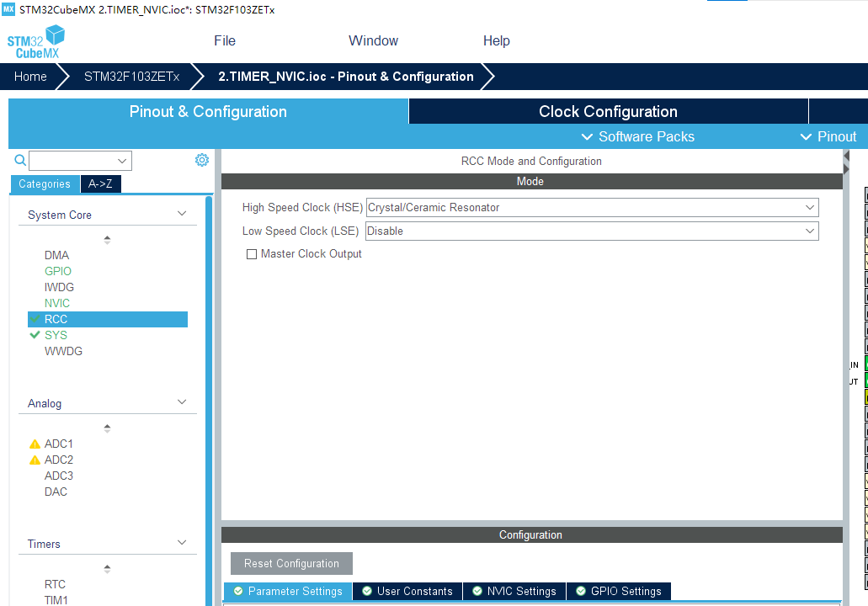This screenshot has height=606, width=868.
Task: Click the User Constants tab check icon
Action: [x=367, y=591]
